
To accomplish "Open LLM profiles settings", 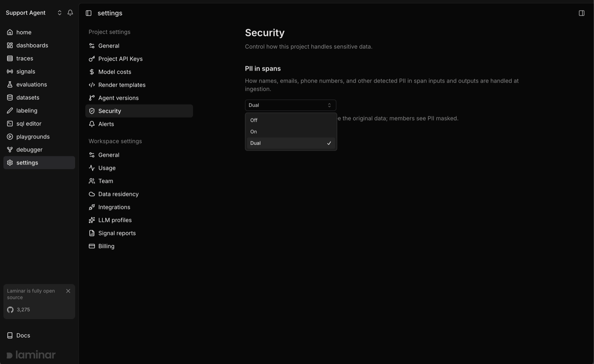I will pyautogui.click(x=139, y=220).
